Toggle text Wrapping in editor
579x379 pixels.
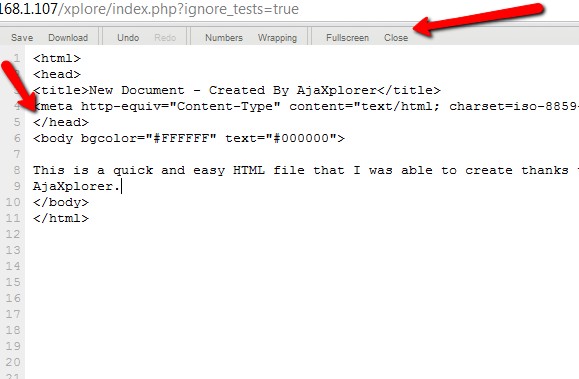tap(277, 38)
